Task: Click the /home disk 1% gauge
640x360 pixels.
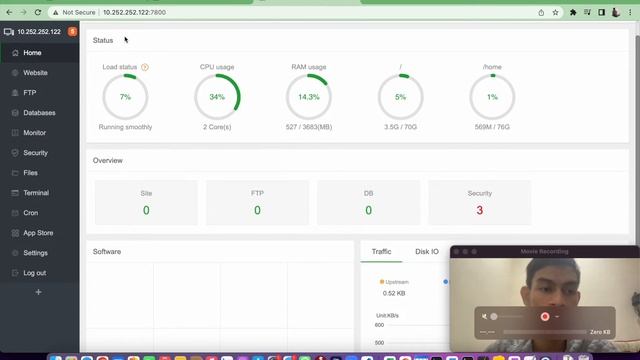Action: point(492,97)
